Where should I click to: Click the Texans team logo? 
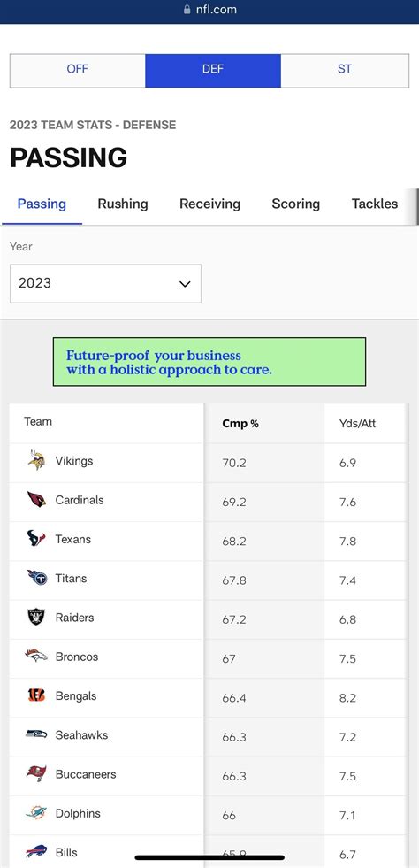pos(36,539)
